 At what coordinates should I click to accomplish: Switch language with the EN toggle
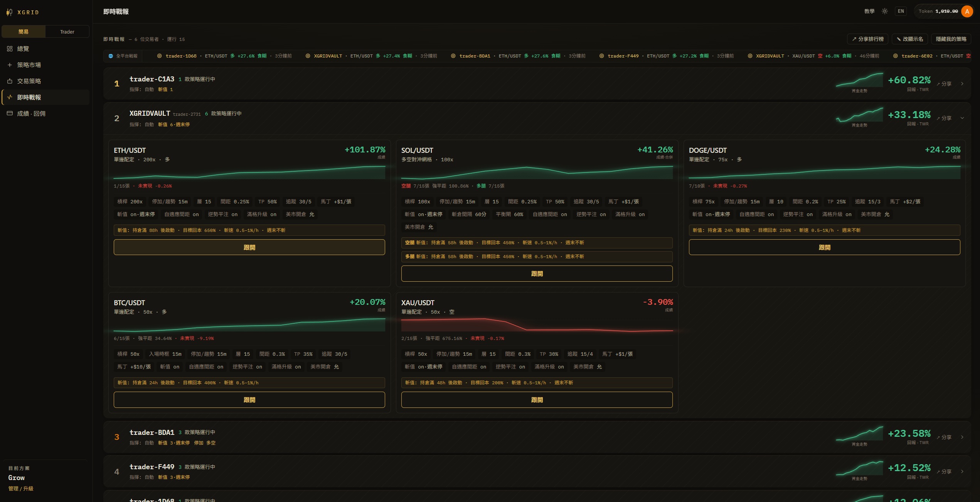click(901, 11)
